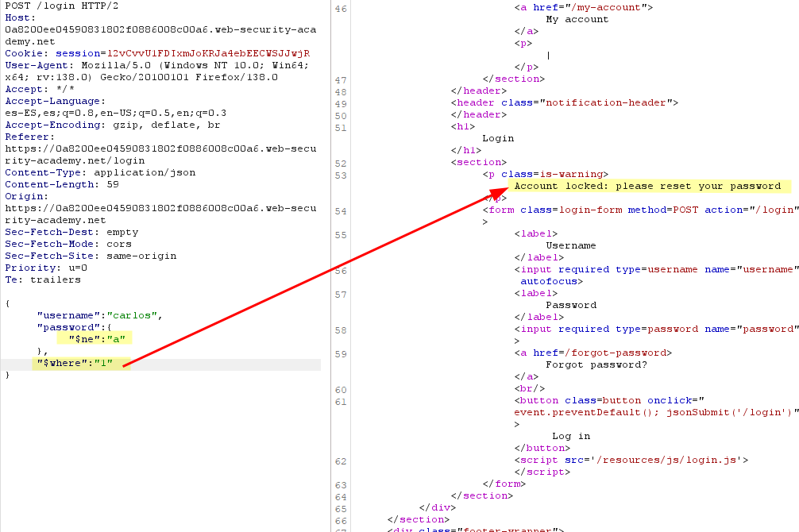799x532 pixels.
Task: Click the href=/forgot-password anchor tag
Action: (x=593, y=353)
